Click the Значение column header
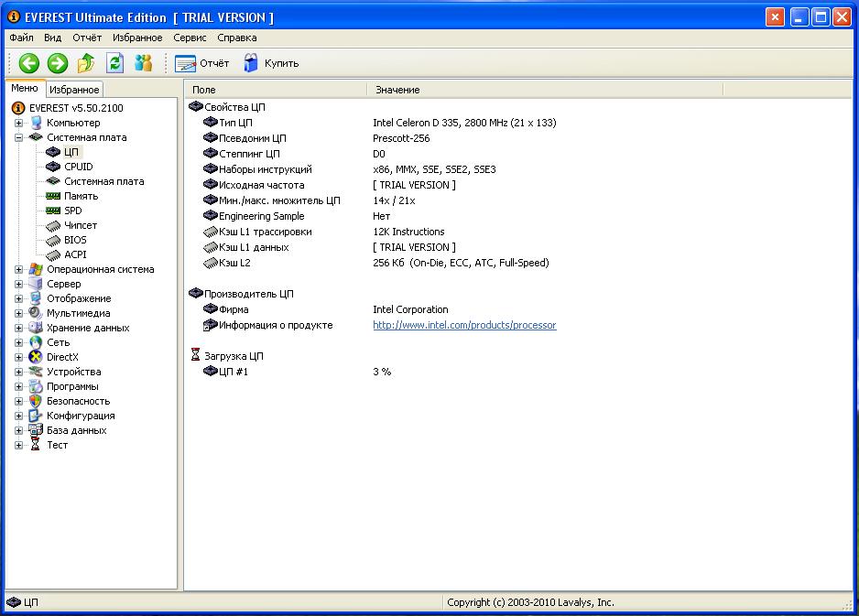 click(545, 90)
